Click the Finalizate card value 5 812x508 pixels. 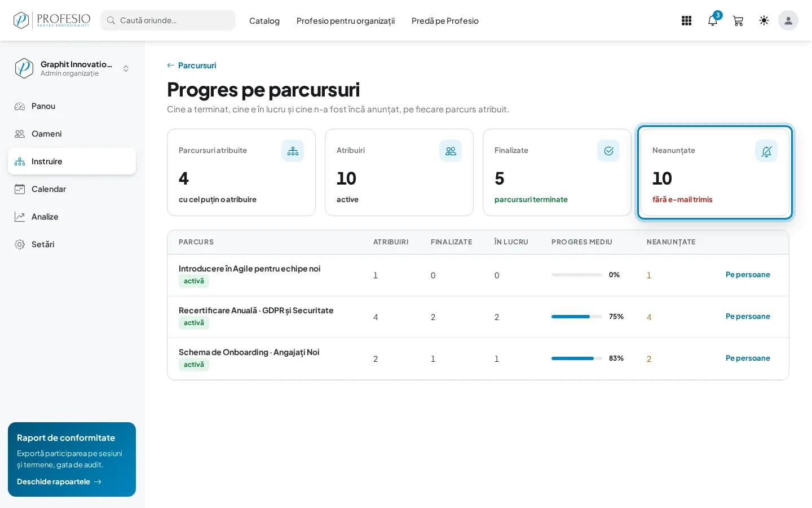coord(499,178)
